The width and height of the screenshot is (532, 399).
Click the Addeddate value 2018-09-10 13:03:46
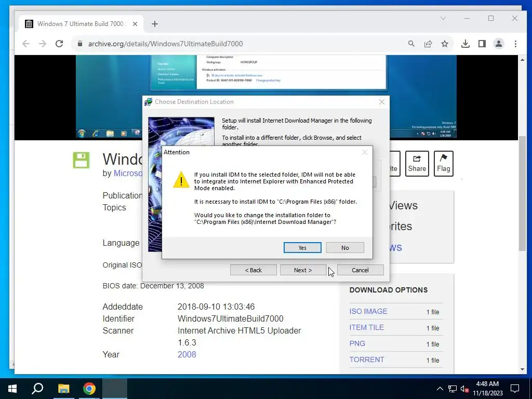[x=216, y=307]
